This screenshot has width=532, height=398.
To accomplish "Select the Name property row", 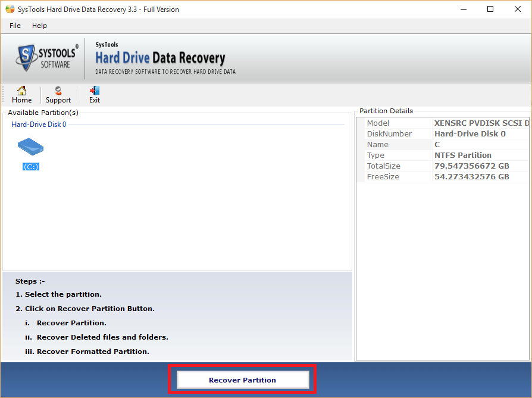I will click(x=443, y=144).
